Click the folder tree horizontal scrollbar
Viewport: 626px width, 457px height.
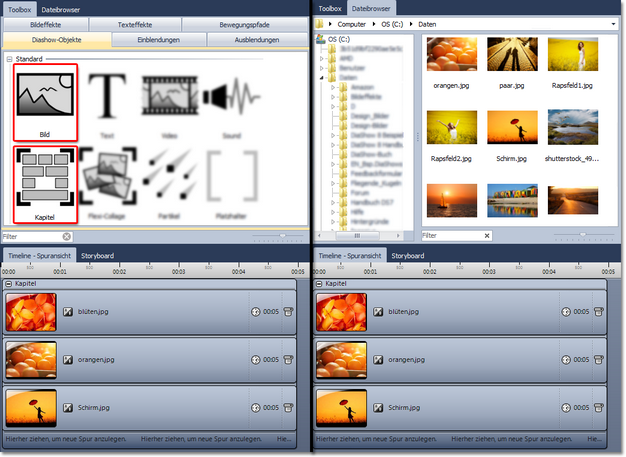tap(357, 235)
